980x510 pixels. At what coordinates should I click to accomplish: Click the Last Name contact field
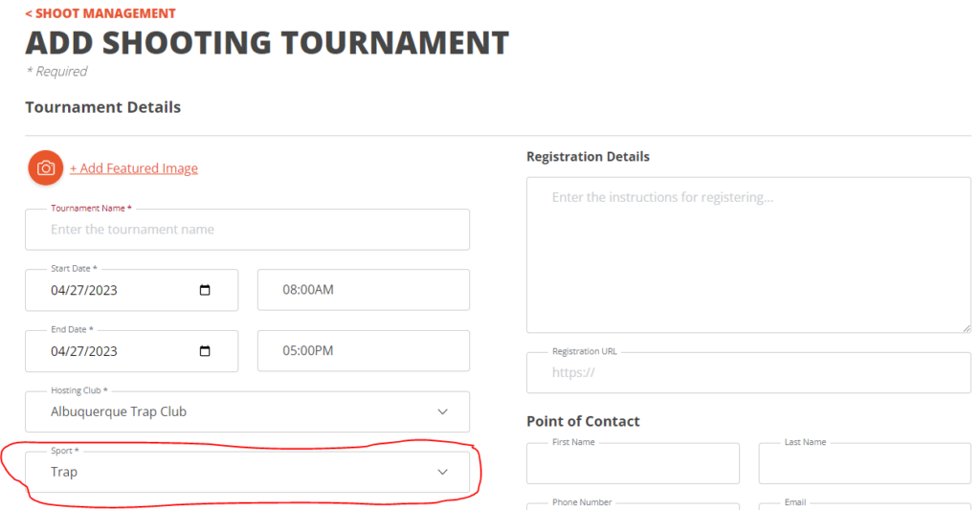pyautogui.click(x=865, y=463)
